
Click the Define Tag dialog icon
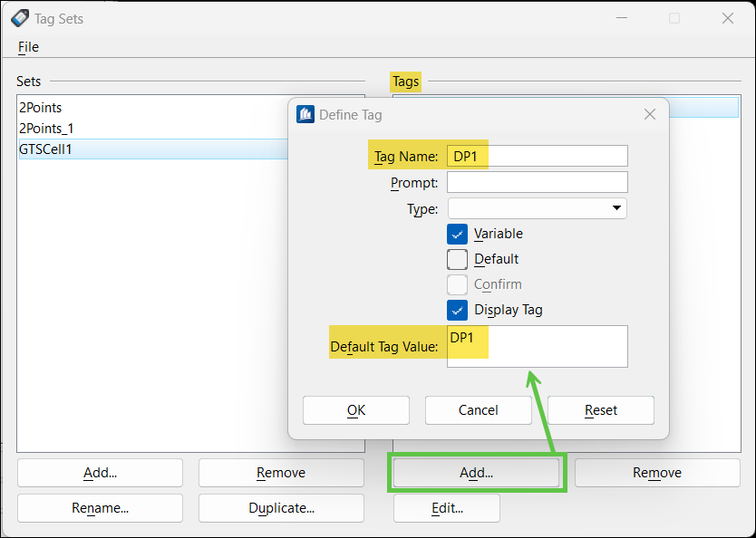305,114
